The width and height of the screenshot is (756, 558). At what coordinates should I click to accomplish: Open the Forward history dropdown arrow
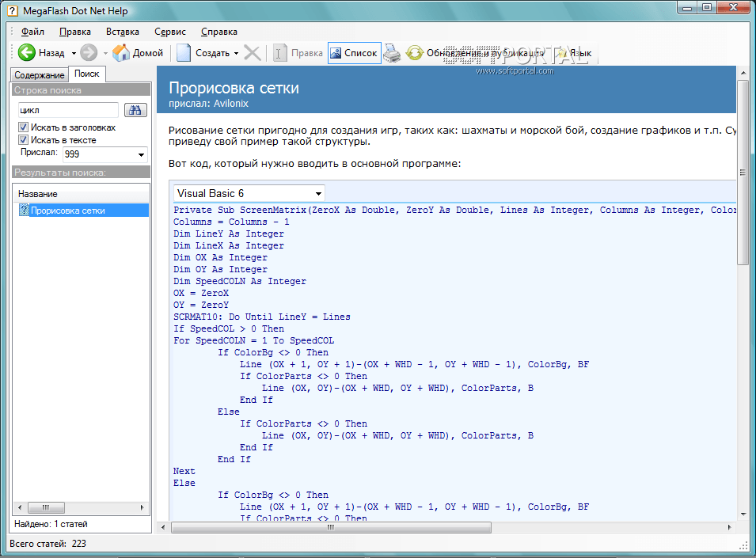coord(105,53)
